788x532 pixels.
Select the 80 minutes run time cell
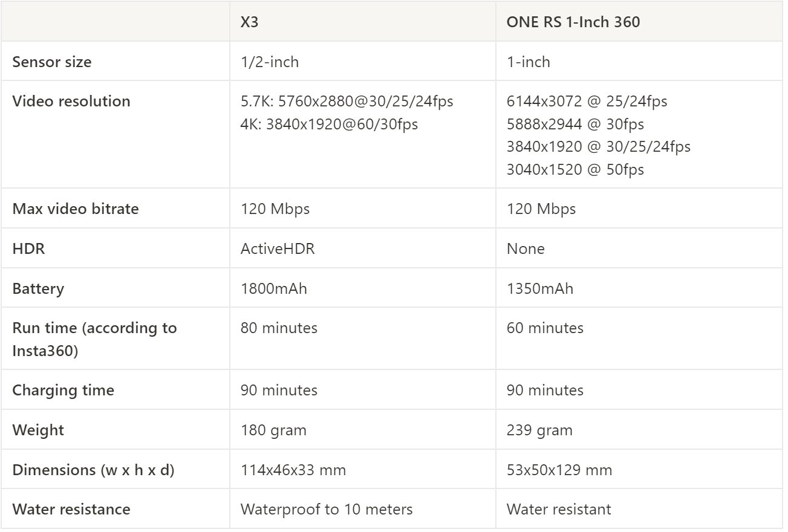point(279,328)
